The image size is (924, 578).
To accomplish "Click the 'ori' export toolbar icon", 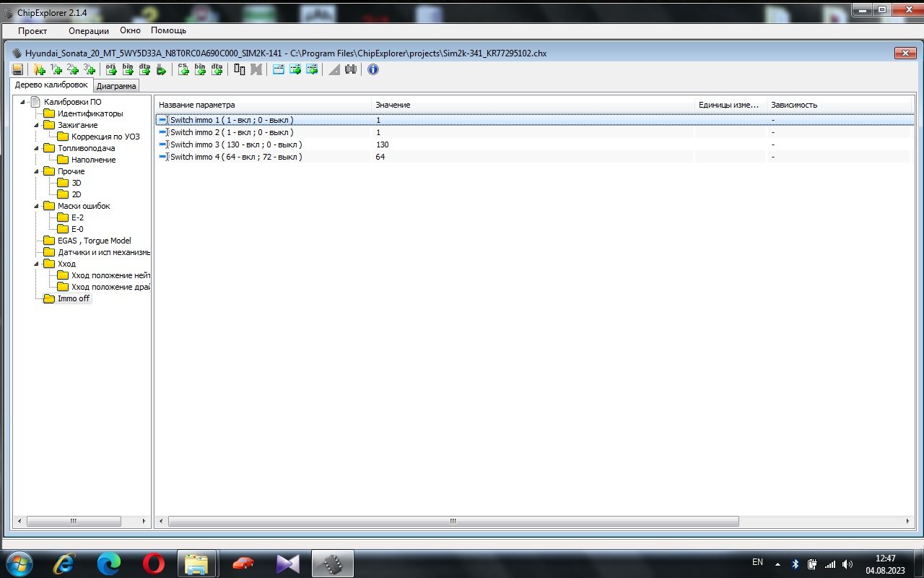I will 111,69.
